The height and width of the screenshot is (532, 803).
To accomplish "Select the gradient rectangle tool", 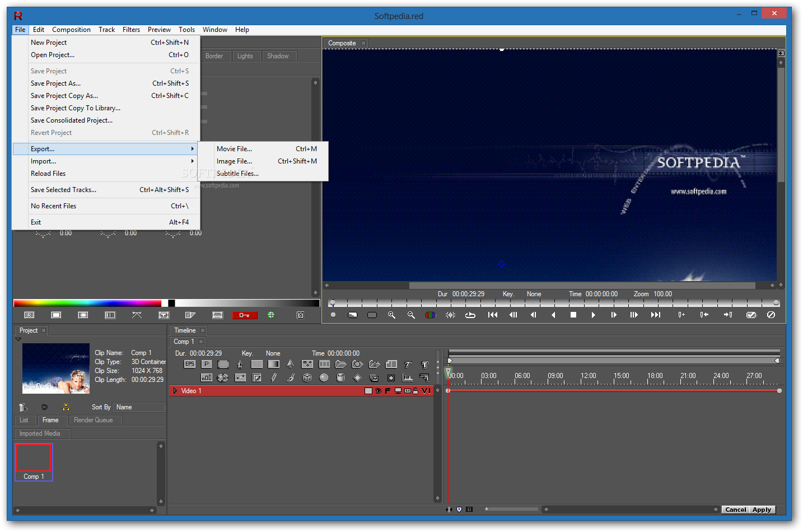I will (273, 364).
